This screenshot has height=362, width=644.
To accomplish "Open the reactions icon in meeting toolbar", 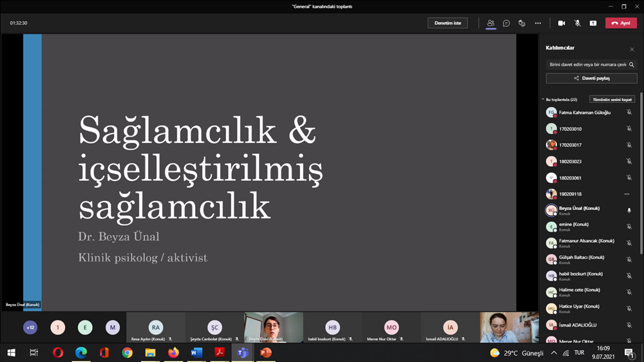I will [522, 23].
